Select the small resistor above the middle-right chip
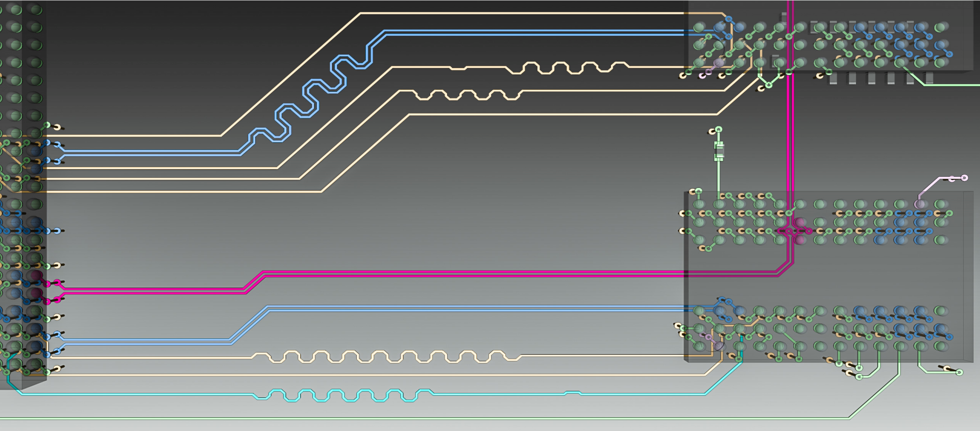Viewport: 980px width, 431px height. (719, 151)
